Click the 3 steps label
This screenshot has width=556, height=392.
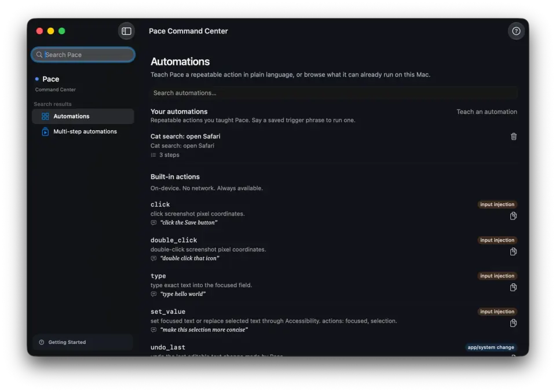[169, 155]
